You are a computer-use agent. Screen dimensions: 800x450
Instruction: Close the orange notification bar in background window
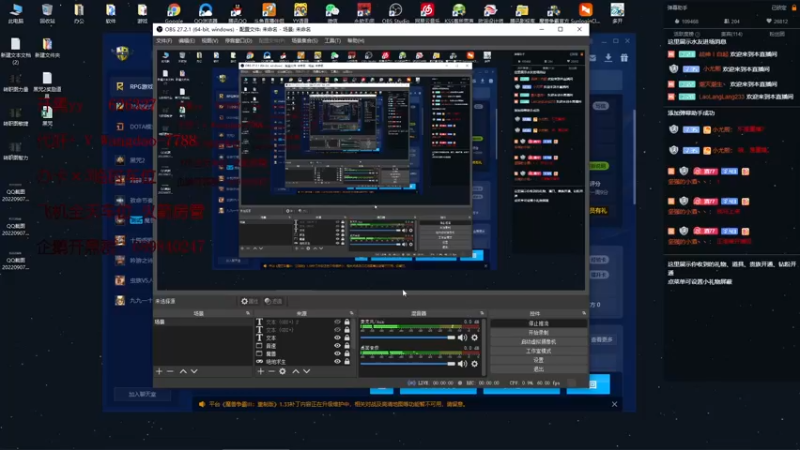pyautogui.click(x=614, y=404)
